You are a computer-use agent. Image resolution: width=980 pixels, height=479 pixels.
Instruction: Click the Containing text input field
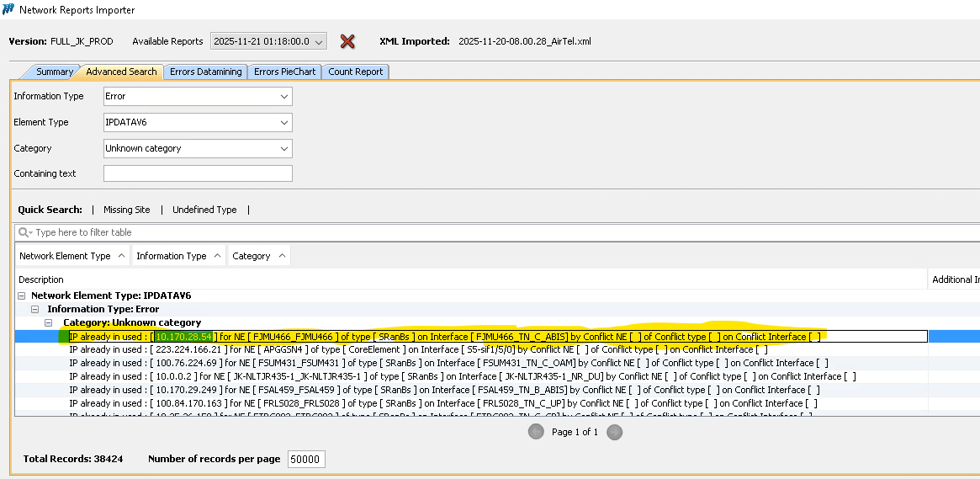(198, 173)
